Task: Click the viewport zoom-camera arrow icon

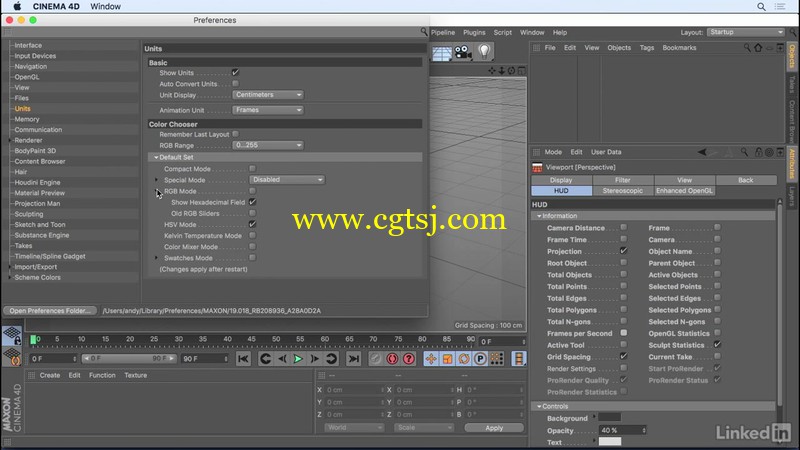Action: tap(502, 71)
